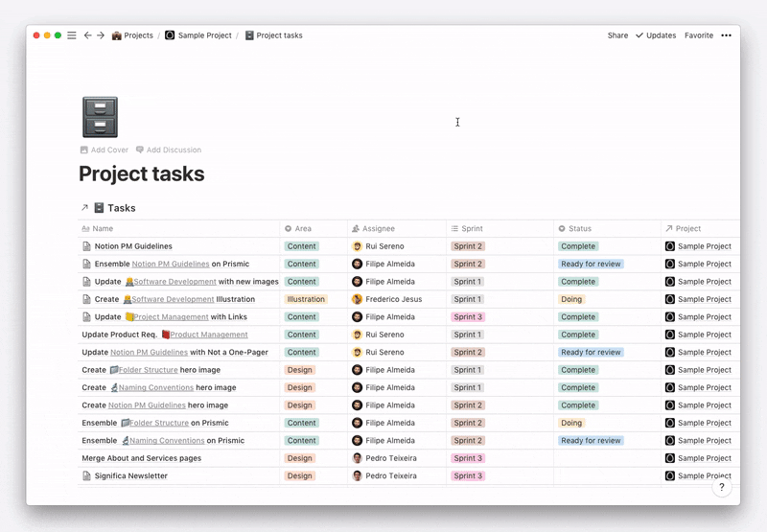
Task: Open the Tasks database title
Action: pyautogui.click(x=122, y=208)
